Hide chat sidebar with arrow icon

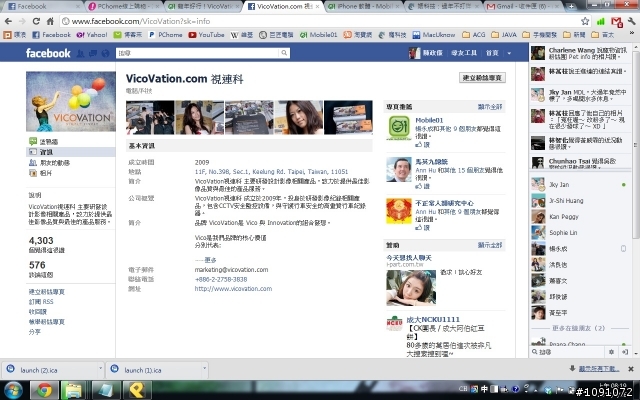[x=624, y=351]
